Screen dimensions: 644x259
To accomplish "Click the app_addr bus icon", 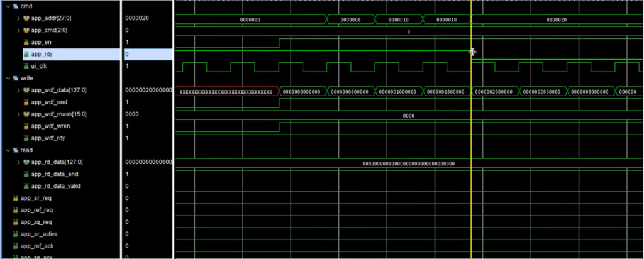I will tap(26, 18).
